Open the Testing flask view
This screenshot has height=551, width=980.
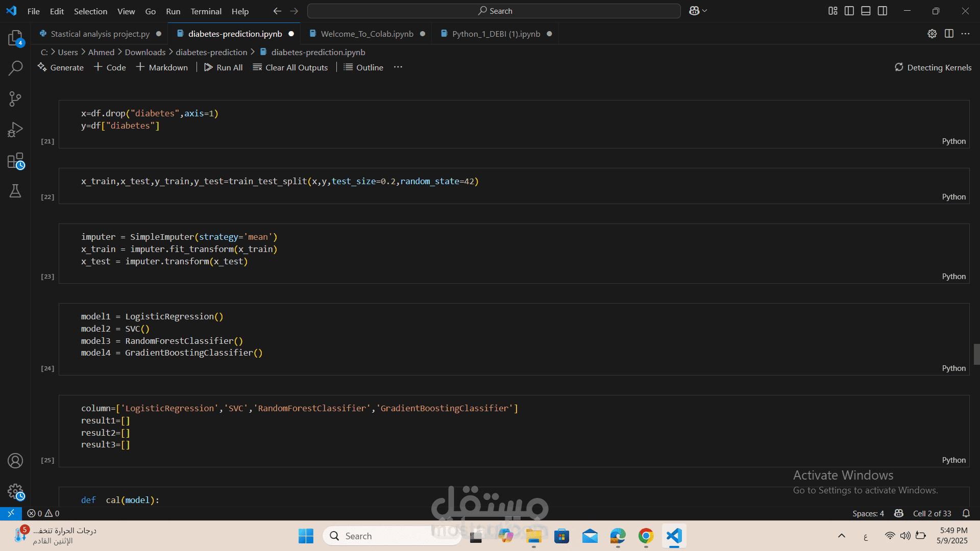(x=15, y=191)
